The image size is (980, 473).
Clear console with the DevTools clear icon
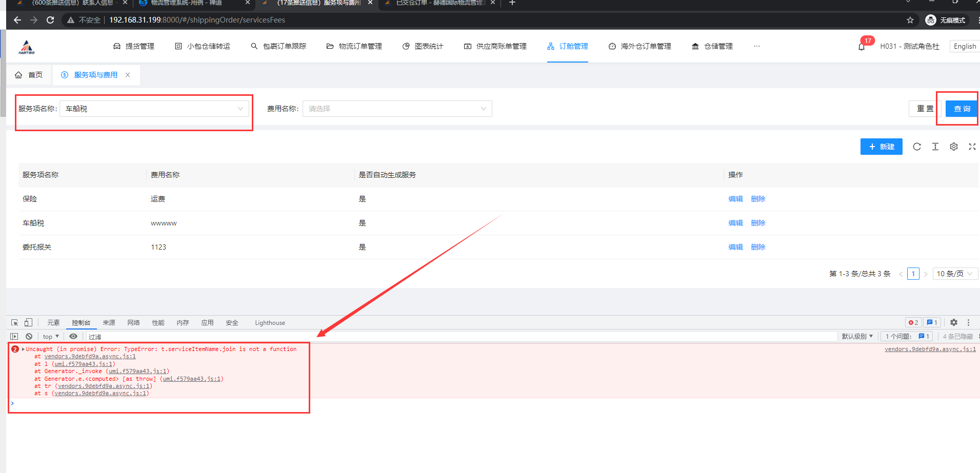coord(29,336)
